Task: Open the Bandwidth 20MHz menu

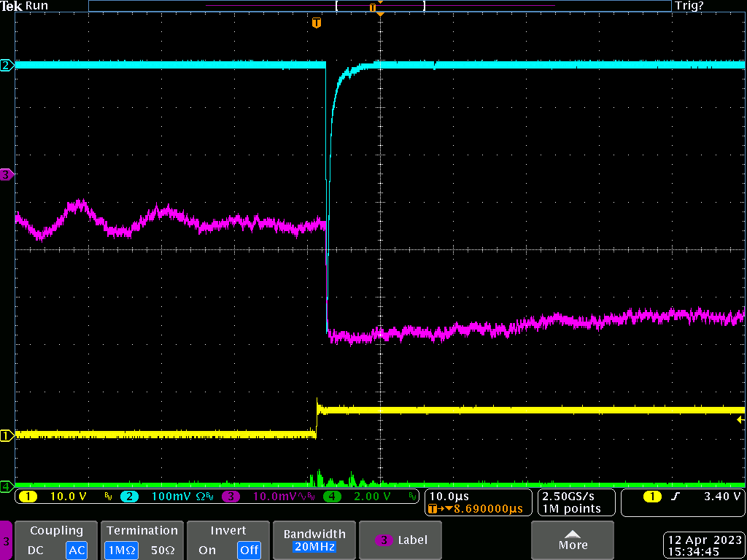Action: point(316,540)
